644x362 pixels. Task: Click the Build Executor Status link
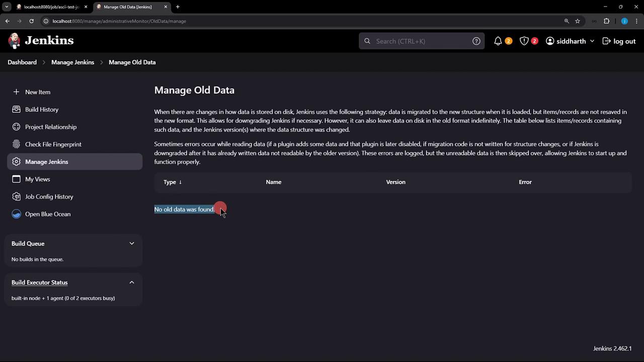[39, 283]
